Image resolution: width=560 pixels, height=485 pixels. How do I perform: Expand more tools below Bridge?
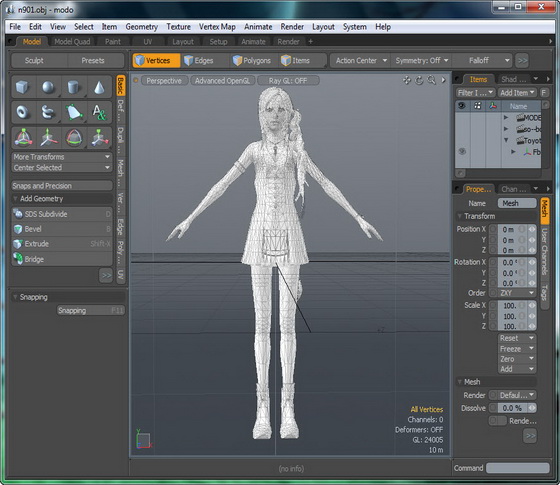click(106, 275)
